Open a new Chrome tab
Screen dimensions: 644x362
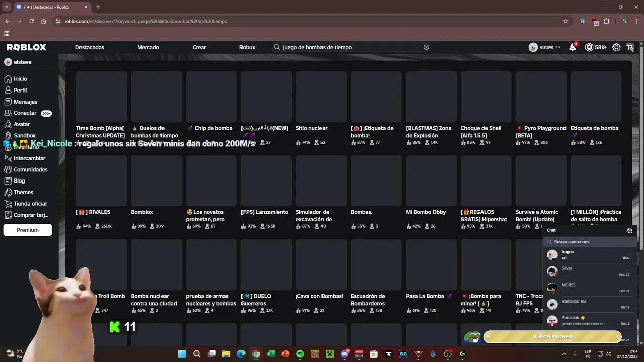[x=98, y=7]
